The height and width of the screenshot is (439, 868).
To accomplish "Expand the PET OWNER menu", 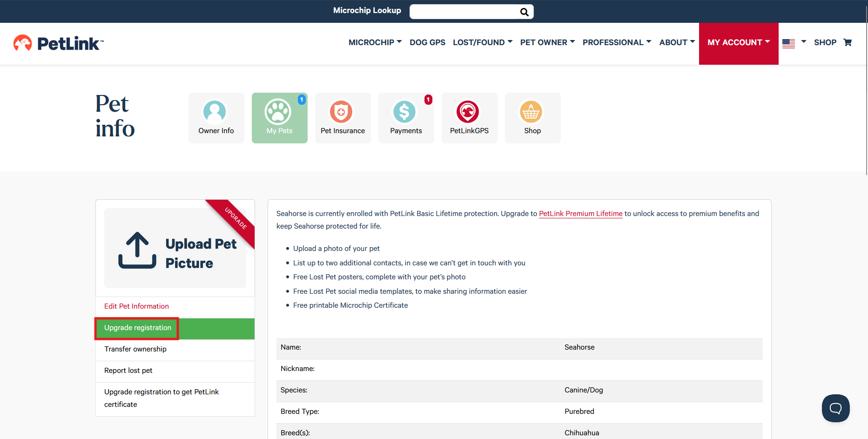I will 547,42.
